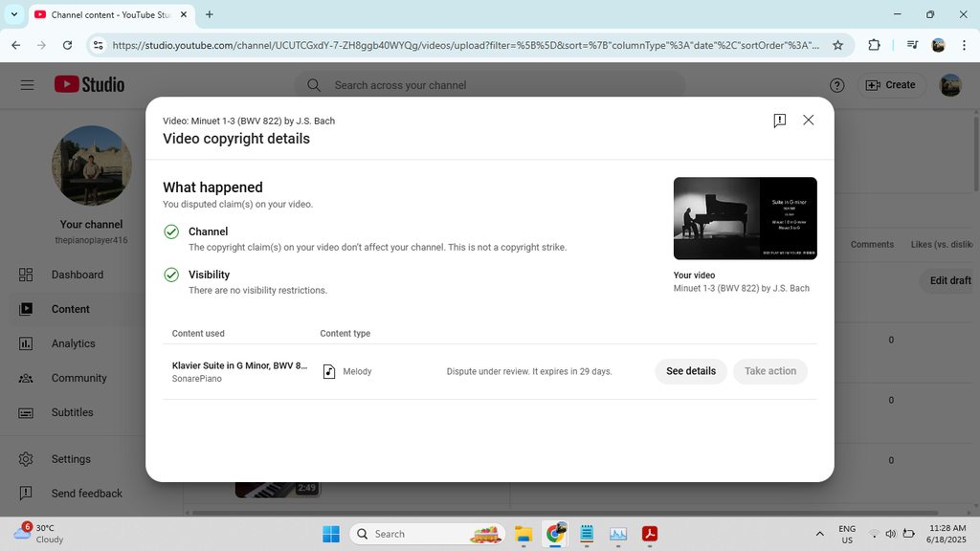Click the Create video button

pyautogui.click(x=891, y=85)
